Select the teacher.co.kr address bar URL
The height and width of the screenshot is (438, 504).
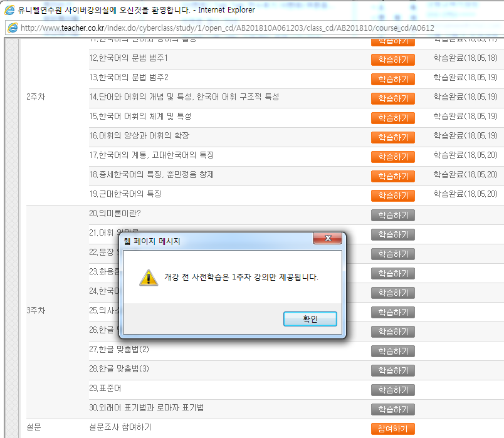227,28
